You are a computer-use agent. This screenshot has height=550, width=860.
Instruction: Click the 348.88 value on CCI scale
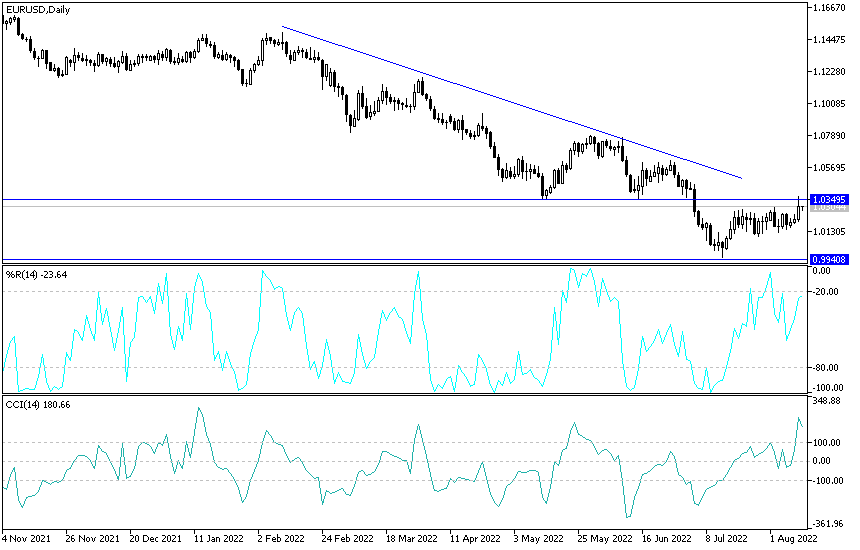(827, 401)
